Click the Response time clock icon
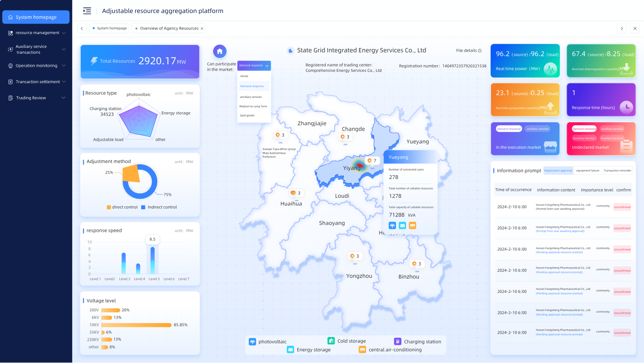Viewport: 644px width, 363px height. pyautogui.click(x=626, y=107)
